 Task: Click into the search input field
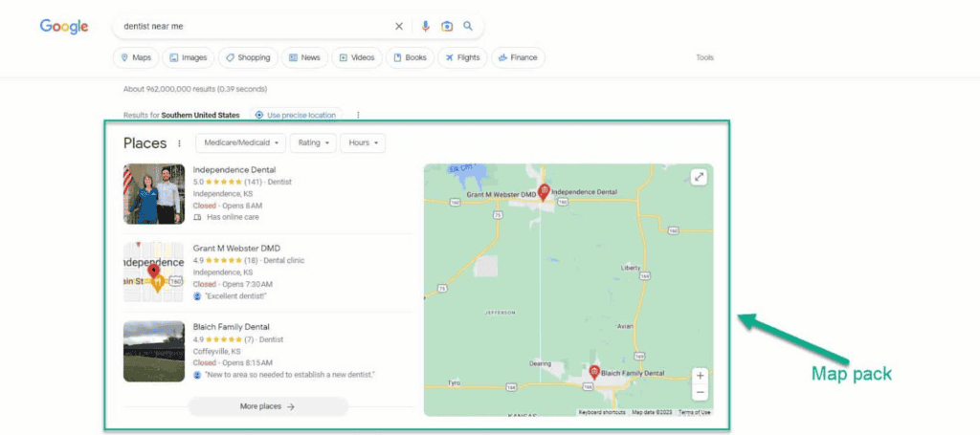click(x=249, y=27)
